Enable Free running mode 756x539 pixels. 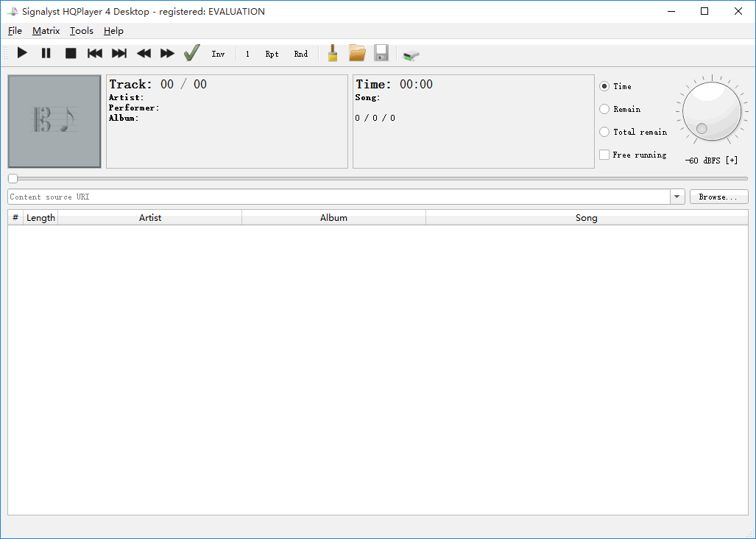coord(604,155)
